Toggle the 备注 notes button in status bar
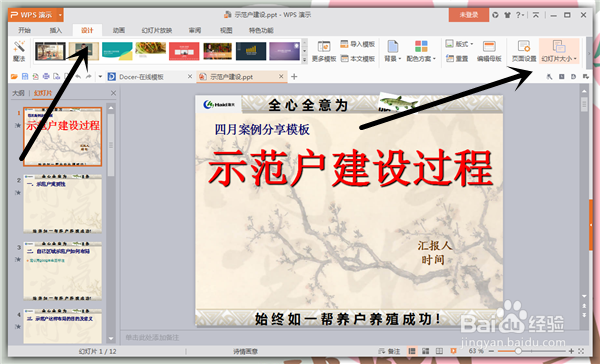This screenshot has width=600, height=364. (389, 351)
